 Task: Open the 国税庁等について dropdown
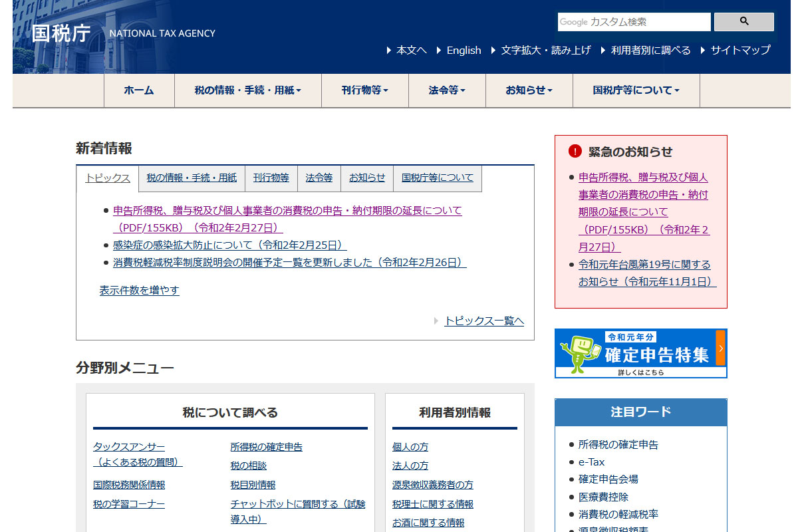(x=636, y=90)
